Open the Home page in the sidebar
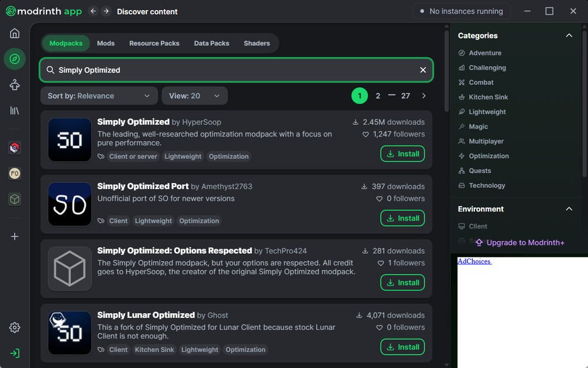Screen dimensions: 588x368 pos(15,33)
